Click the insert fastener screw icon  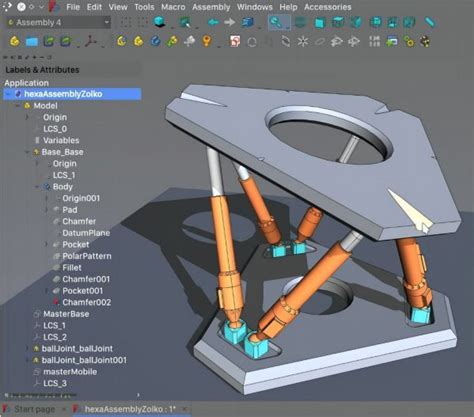tap(190, 41)
